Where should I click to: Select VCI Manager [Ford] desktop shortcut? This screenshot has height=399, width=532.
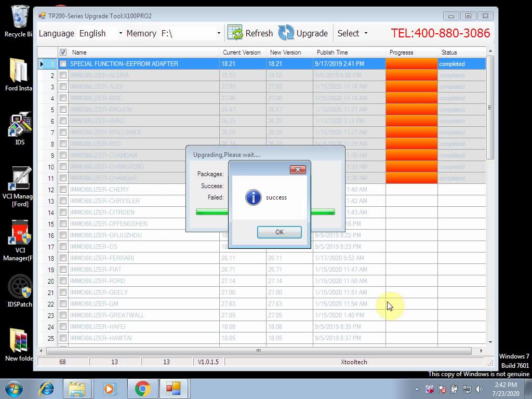click(x=19, y=187)
